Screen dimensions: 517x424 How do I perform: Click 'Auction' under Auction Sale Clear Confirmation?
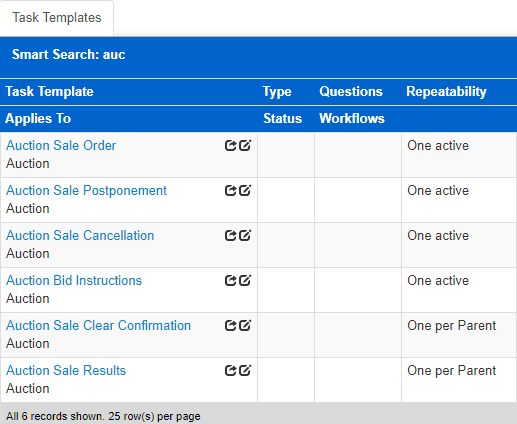tap(28, 343)
